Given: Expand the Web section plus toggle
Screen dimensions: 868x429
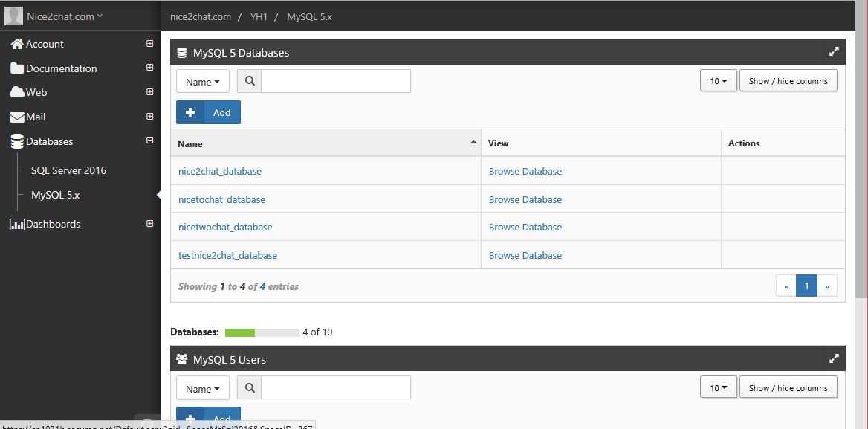Looking at the screenshot, I should (x=149, y=92).
